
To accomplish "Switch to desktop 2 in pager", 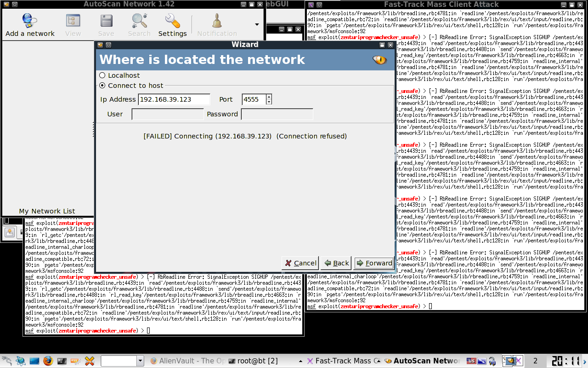I will [535, 361].
